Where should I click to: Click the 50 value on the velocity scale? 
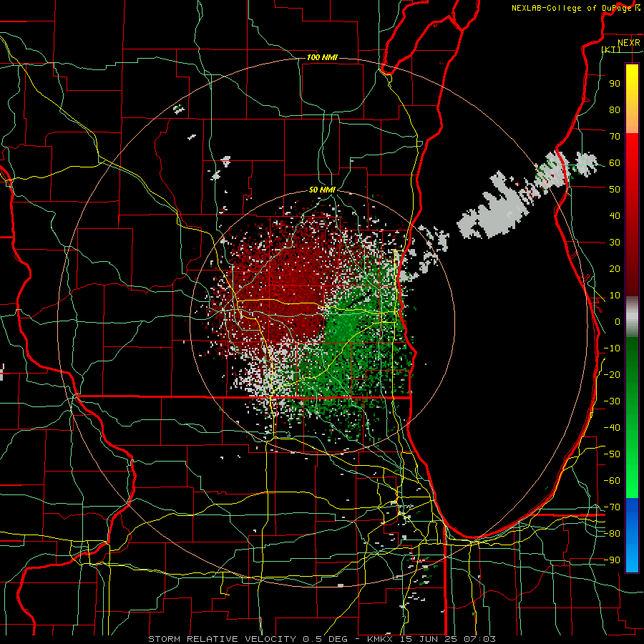click(615, 190)
